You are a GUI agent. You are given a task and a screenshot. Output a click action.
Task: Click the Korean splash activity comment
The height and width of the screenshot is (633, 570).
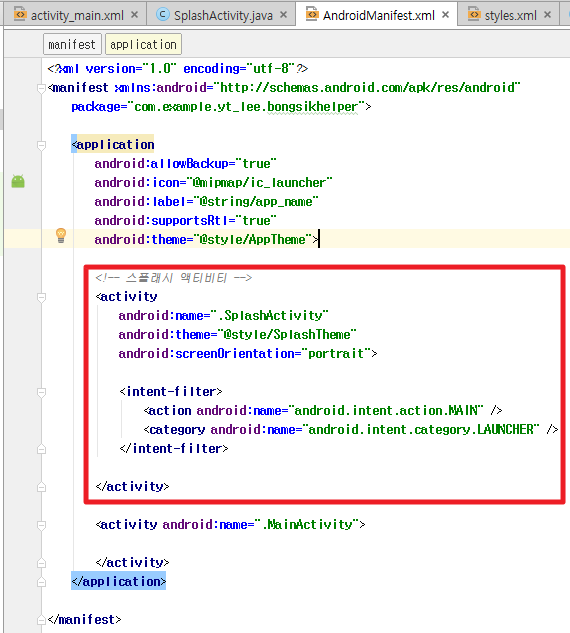click(174, 278)
